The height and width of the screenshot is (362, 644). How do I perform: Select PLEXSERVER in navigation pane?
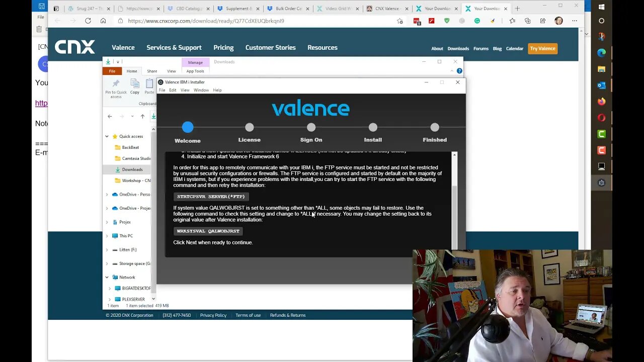130,299
